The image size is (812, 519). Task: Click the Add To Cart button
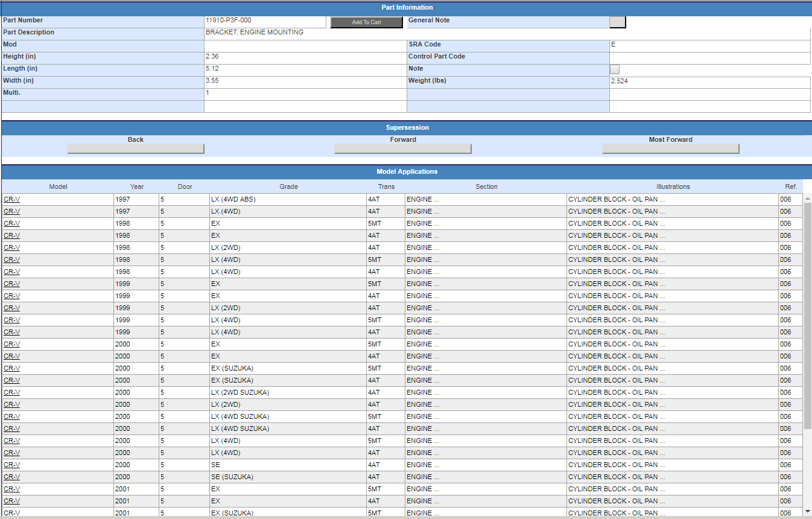[x=366, y=22]
